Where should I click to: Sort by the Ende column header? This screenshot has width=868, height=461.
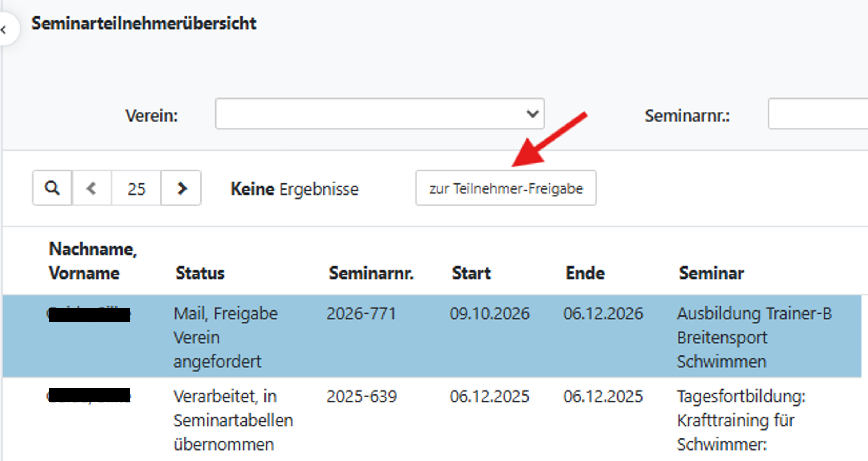(585, 273)
